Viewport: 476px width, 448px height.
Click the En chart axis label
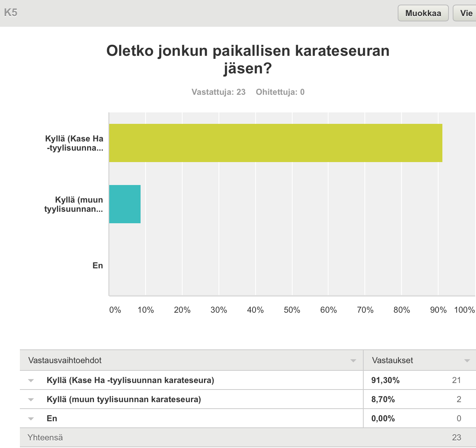[98, 266]
